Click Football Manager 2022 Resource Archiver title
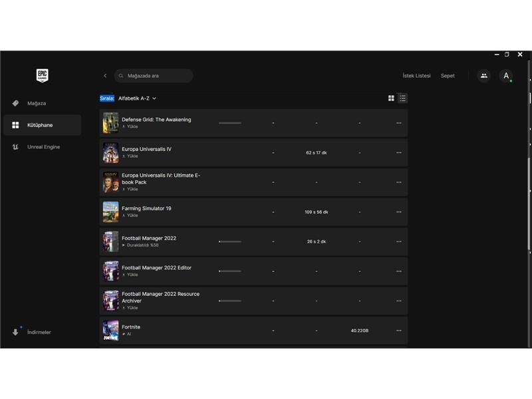This screenshot has height=399, width=532. tap(160, 297)
